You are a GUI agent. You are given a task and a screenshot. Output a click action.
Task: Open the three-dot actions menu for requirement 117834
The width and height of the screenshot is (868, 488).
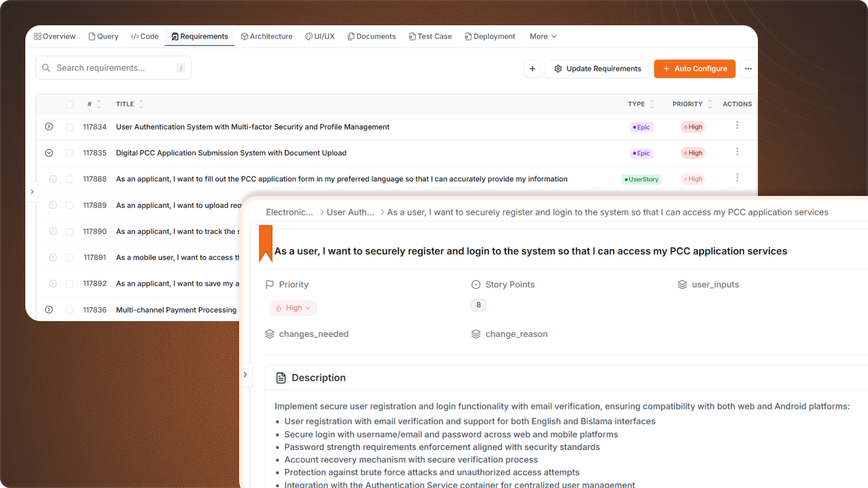[737, 126]
